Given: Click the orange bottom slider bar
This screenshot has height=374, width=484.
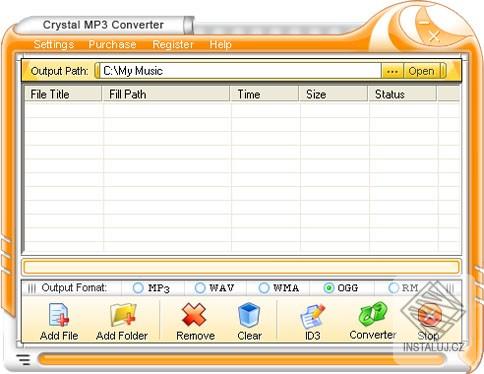Looking at the screenshot, I should tap(241, 360).
